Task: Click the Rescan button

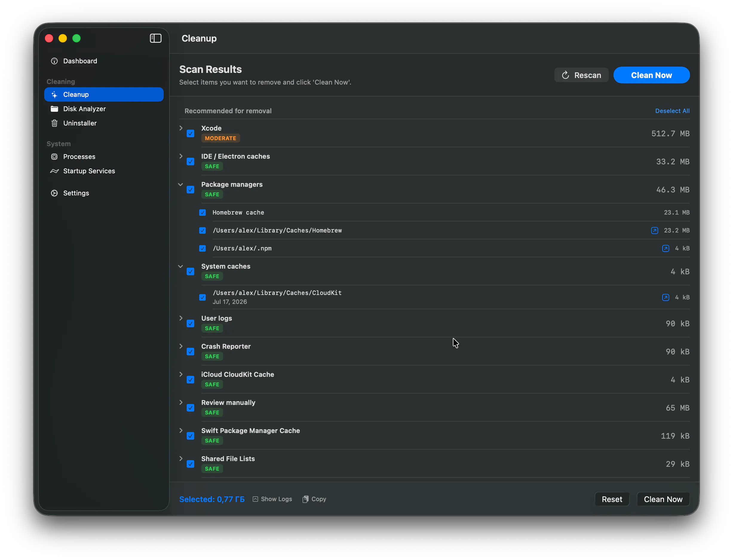Action: coord(581,75)
